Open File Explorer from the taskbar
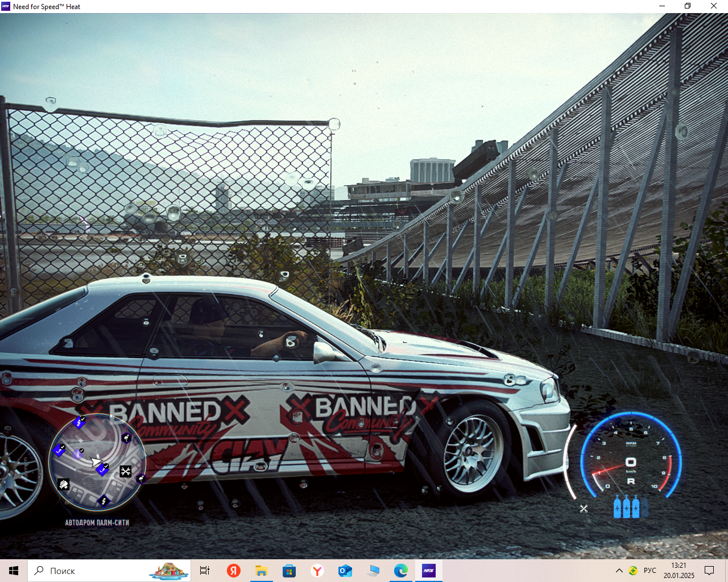 [261, 571]
